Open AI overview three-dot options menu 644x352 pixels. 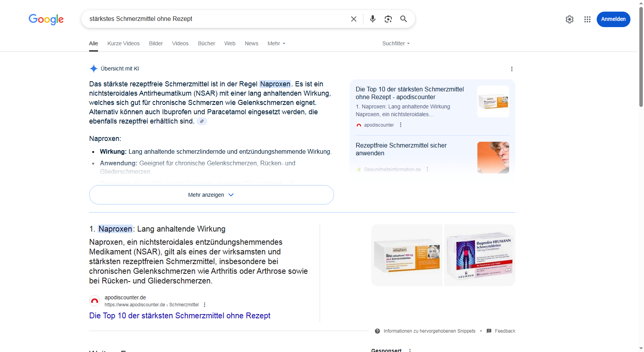(x=512, y=69)
